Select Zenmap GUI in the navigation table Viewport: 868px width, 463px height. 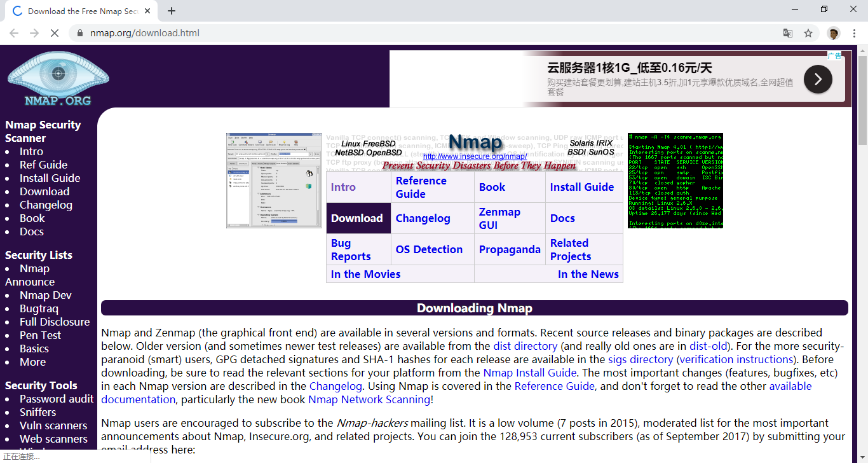pyautogui.click(x=499, y=218)
